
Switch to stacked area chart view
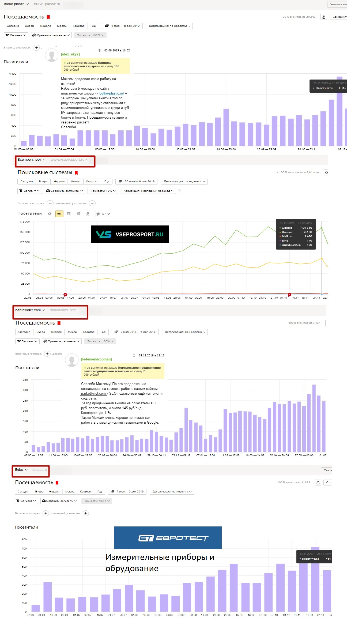coord(69,214)
